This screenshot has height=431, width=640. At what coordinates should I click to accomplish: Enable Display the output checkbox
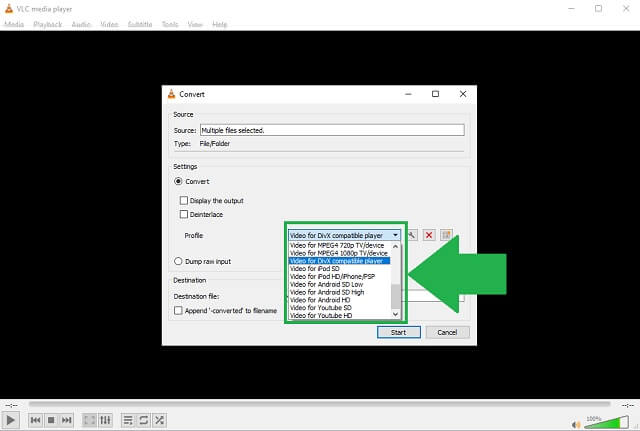click(184, 200)
